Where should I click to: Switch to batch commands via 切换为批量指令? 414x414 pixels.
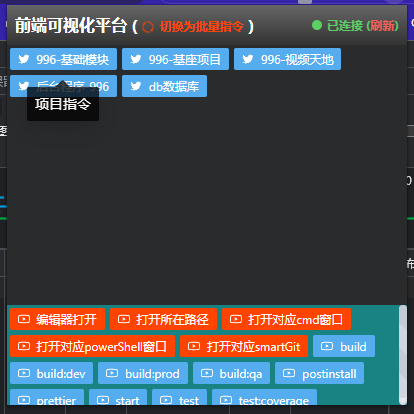tap(201, 26)
